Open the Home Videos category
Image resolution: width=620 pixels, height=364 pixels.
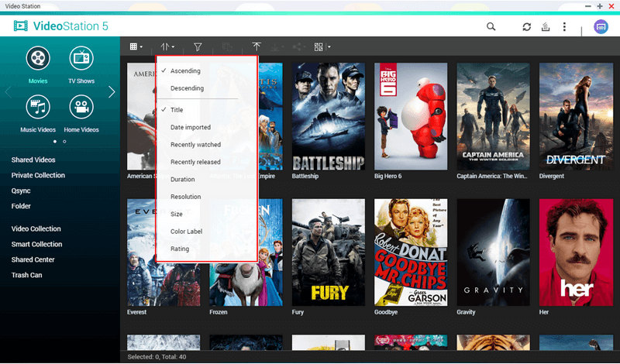(x=81, y=113)
